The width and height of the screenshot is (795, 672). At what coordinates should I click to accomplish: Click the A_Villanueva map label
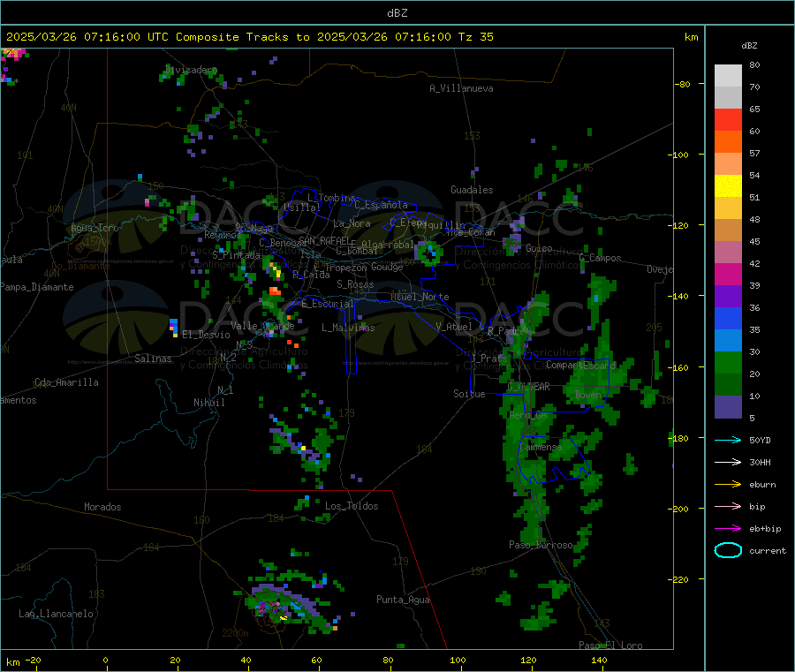(461, 88)
